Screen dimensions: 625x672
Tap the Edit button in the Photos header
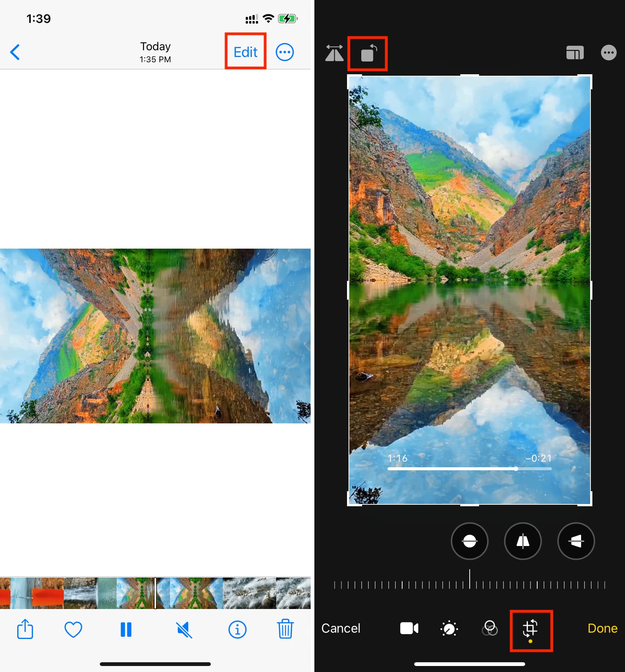(x=245, y=52)
